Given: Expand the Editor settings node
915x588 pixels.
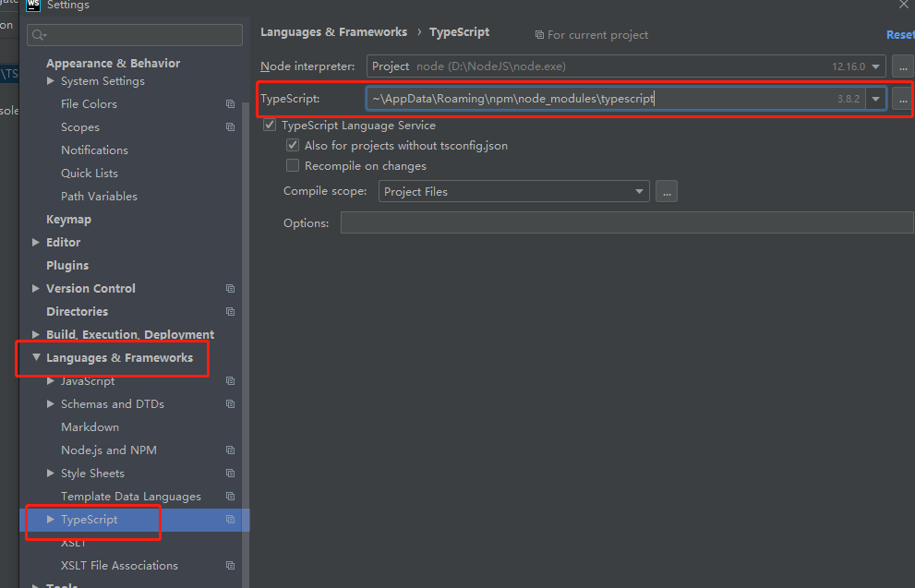Looking at the screenshot, I should pos(36,242).
